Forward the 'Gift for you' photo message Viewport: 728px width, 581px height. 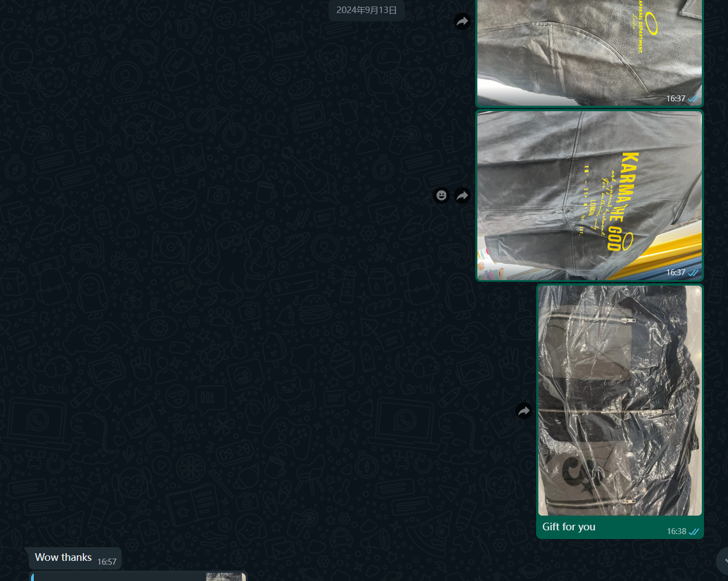pos(524,411)
